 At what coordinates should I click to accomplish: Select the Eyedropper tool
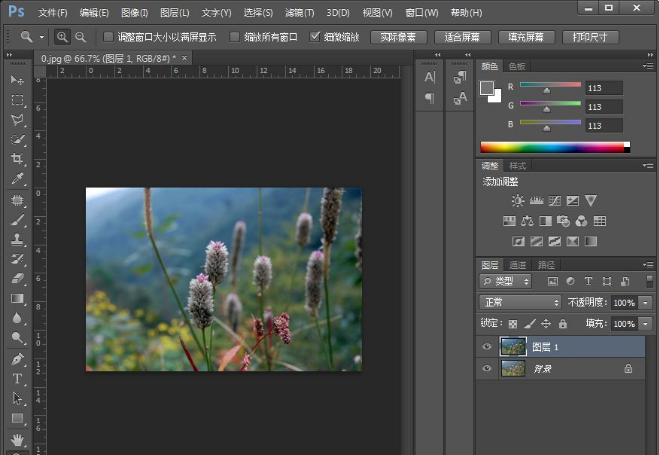click(x=17, y=179)
